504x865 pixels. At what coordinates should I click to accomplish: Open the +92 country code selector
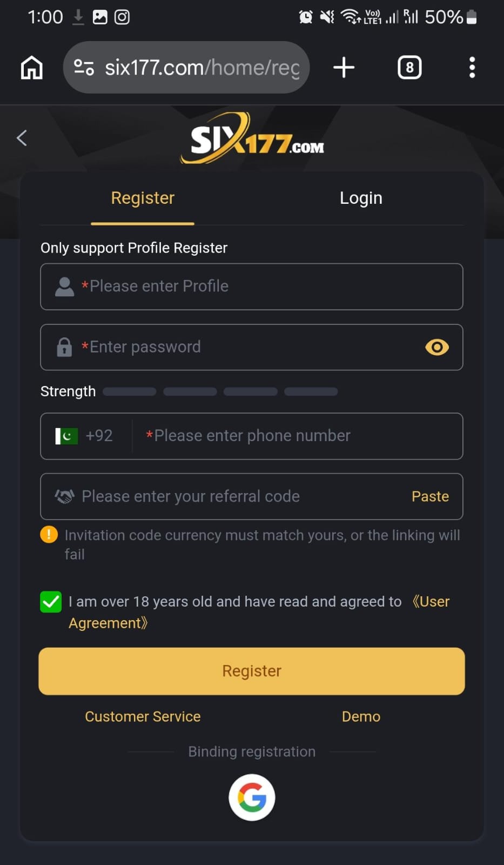tap(85, 436)
